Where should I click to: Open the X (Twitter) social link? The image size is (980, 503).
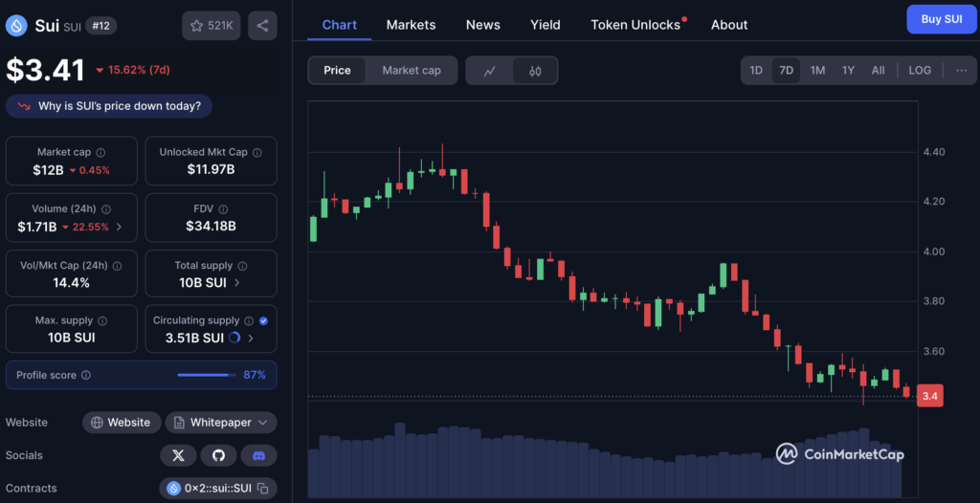click(x=178, y=455)
